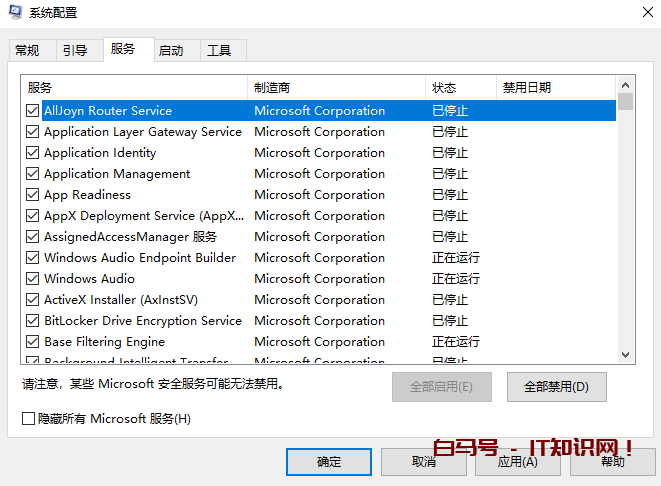Click the scrollbar up arrow
Viewport: 661px width, 486px height.
[625, 84]
